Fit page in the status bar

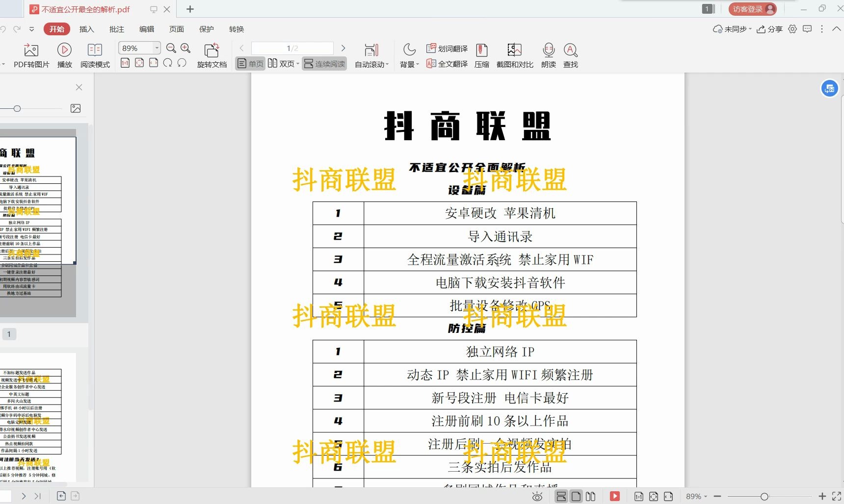pos(654,497)
